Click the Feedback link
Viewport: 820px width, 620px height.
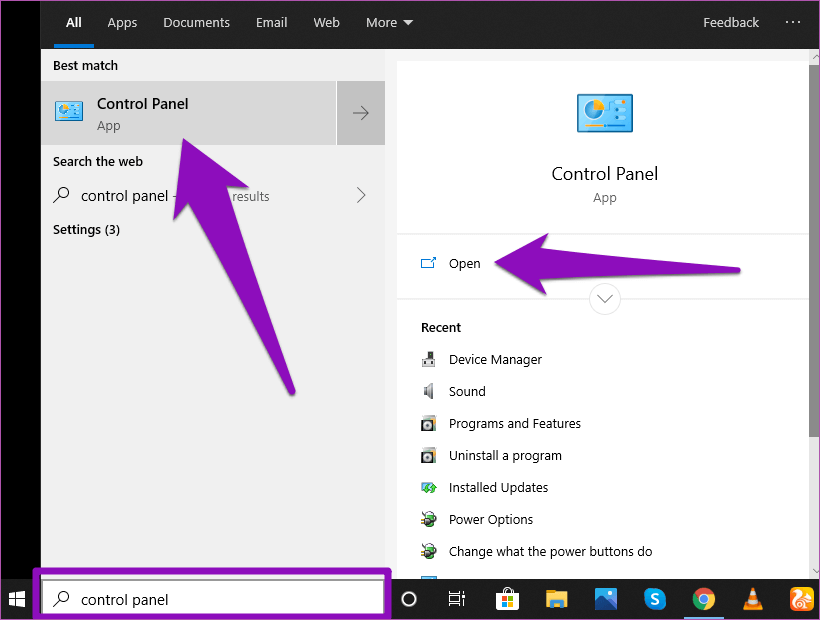point(730,22)
